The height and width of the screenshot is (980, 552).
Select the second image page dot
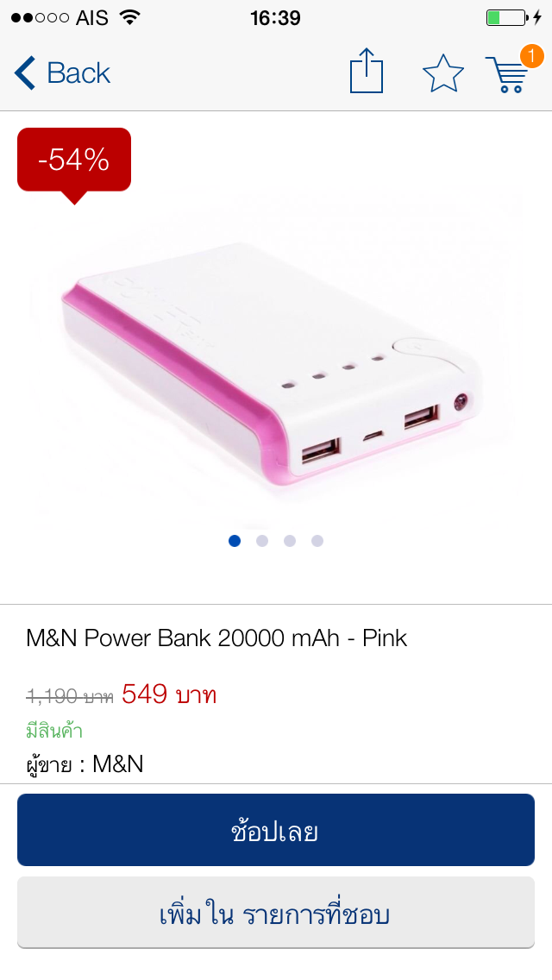pyautogui.click(x=262, y=541)
